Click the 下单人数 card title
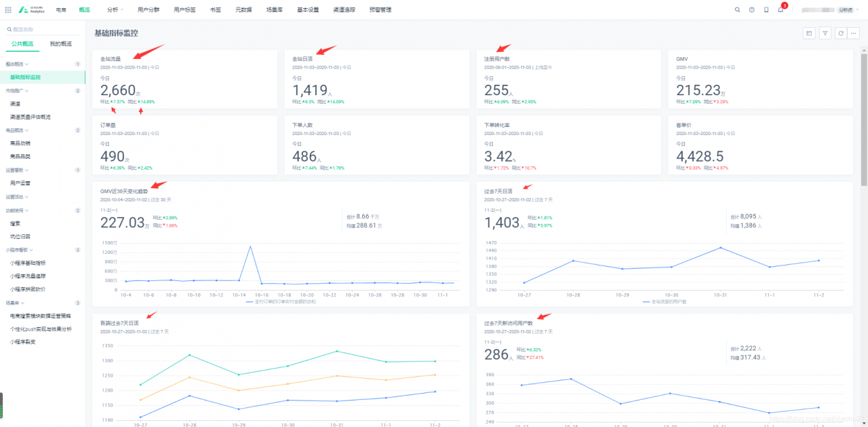Viewport: 868px width, 427px height. pyautogui.click(x=302, y=125)
